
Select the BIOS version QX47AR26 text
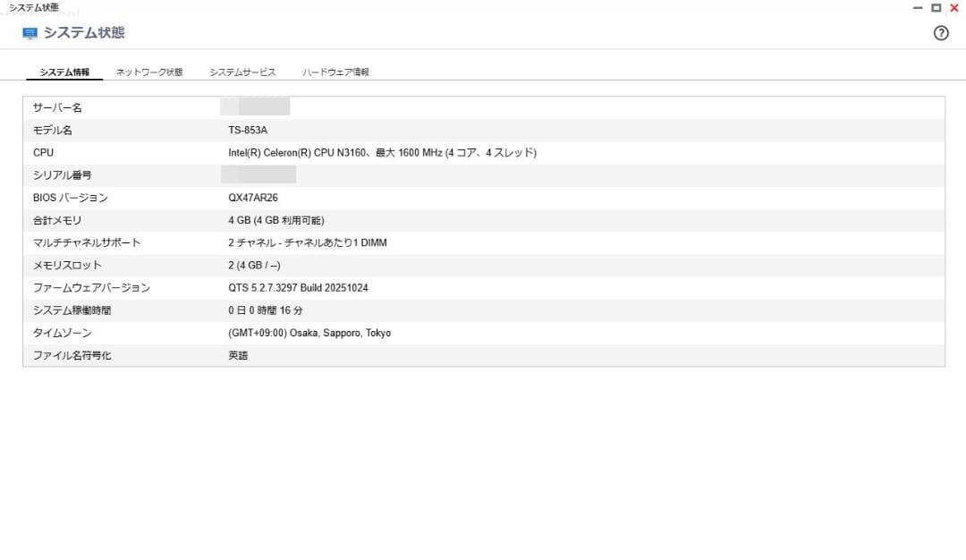pyautogui.click(x=256, y=198)
